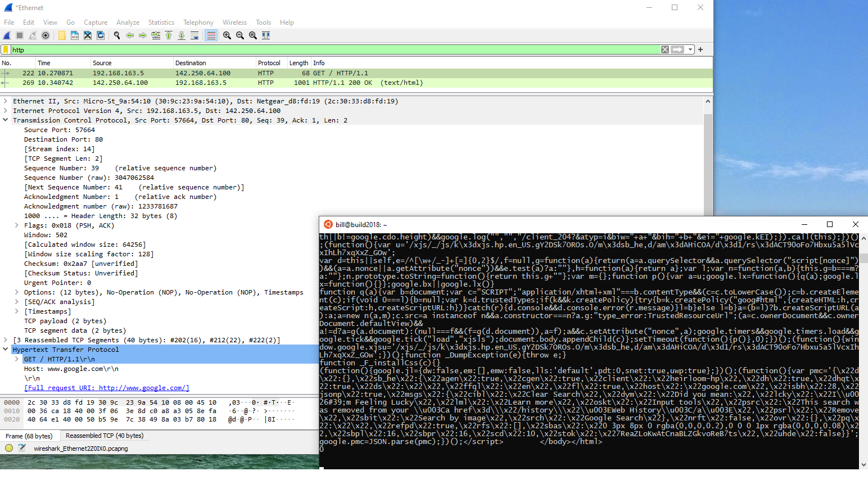This screenshot has width=868, height=480.
Task: Open the Tools menu
Action: [263, 22]
